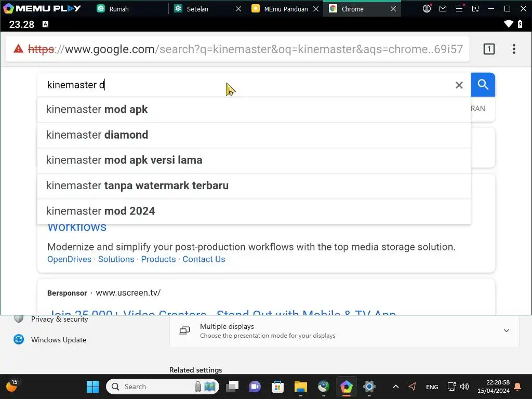Open Microsoft Store from taskbar
532x399 pixels.
click(277, 387)
